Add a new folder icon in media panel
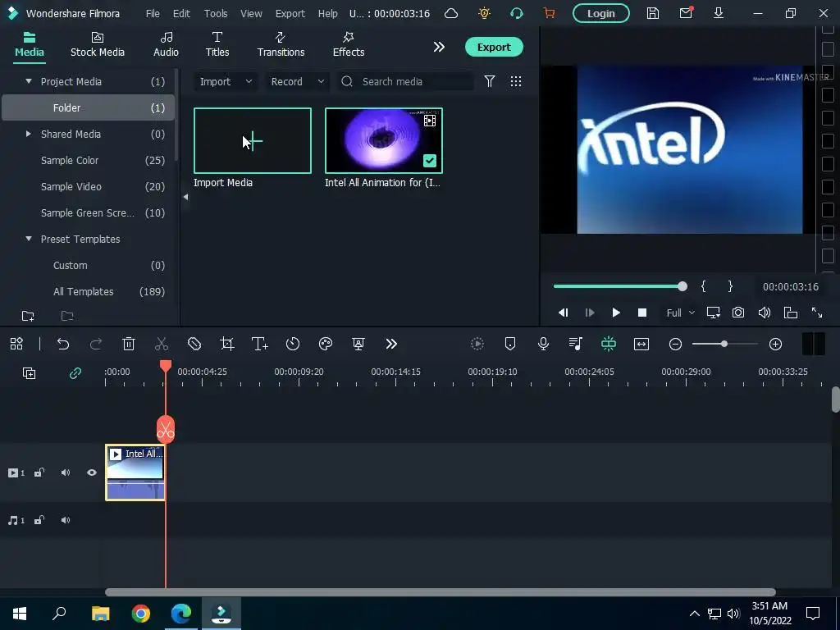Image resolution: width=840 pixels, height=630 pixels. click(28, 316)
